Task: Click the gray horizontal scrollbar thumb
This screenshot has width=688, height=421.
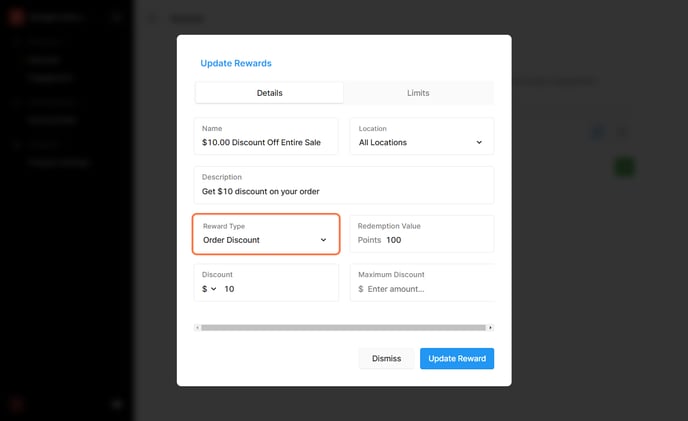Action: click(x=344, y=327)
